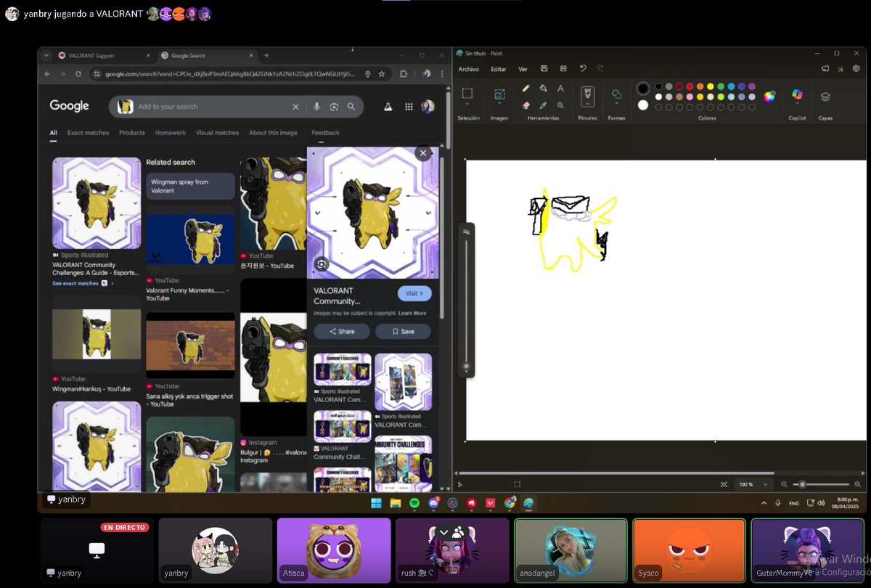Select the red color swatch in Paint
The image size is (871, 588).
[x=690, y=86]
